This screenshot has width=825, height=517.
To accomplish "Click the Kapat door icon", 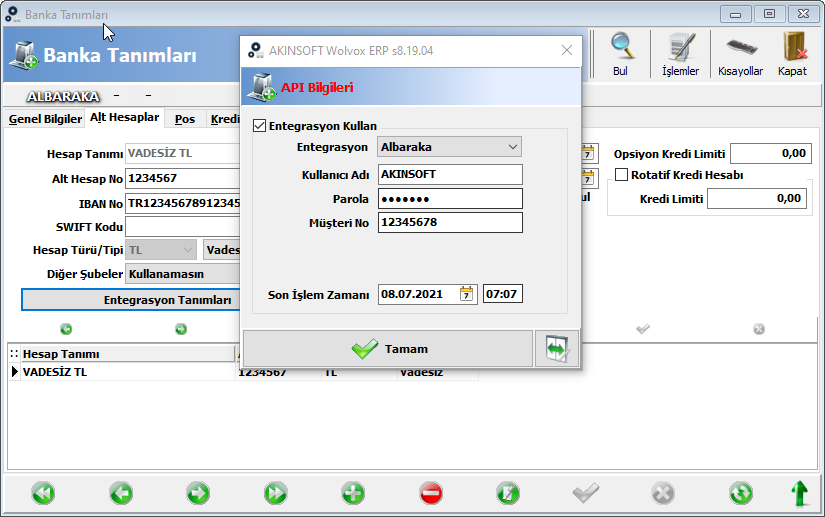I will pos(792,54).
